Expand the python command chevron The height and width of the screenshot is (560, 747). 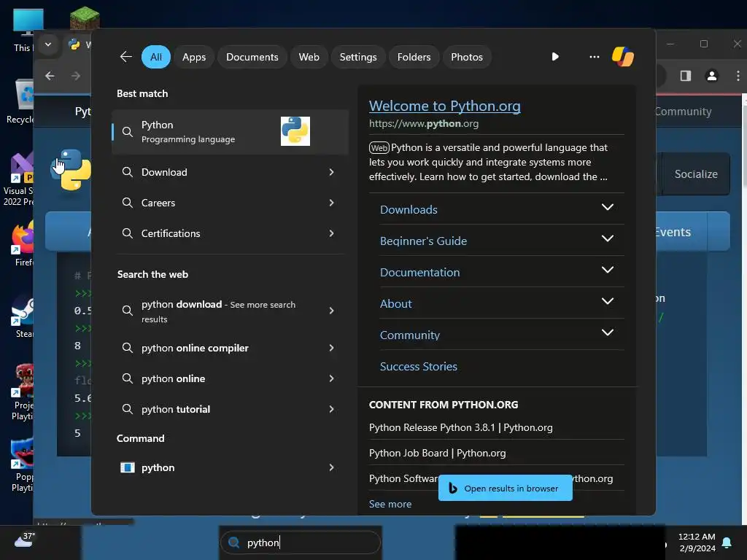click(332, 467)
